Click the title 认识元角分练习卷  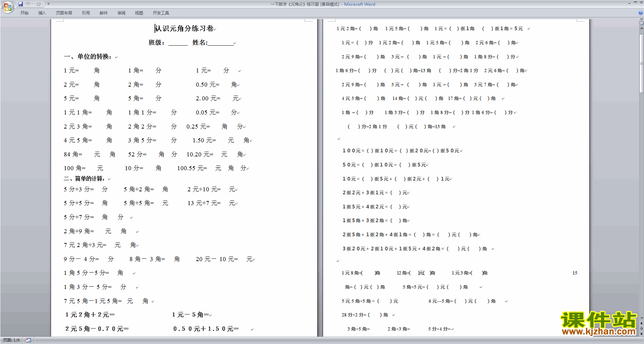(x=184, y=29)
